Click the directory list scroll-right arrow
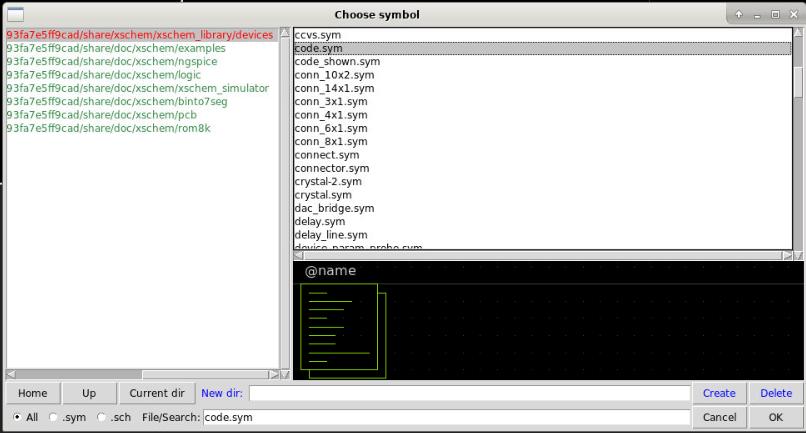The image size is (806, 433). (274, 374)
